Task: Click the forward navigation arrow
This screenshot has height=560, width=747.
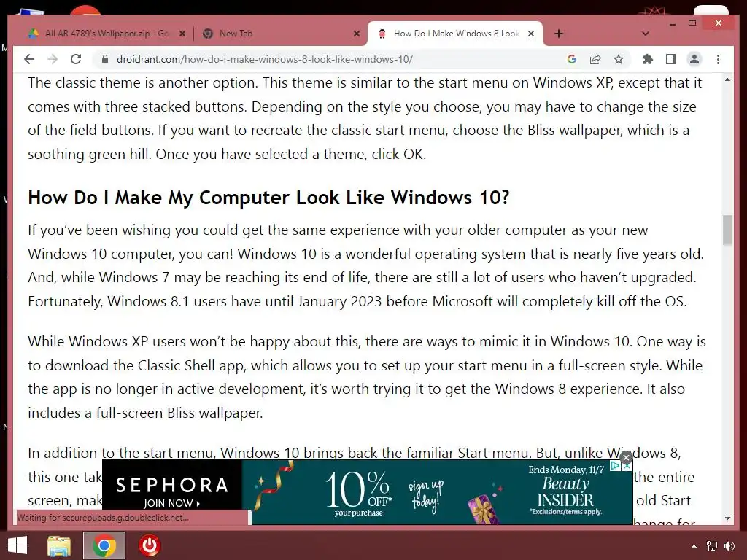Action: tap(53, 59)
